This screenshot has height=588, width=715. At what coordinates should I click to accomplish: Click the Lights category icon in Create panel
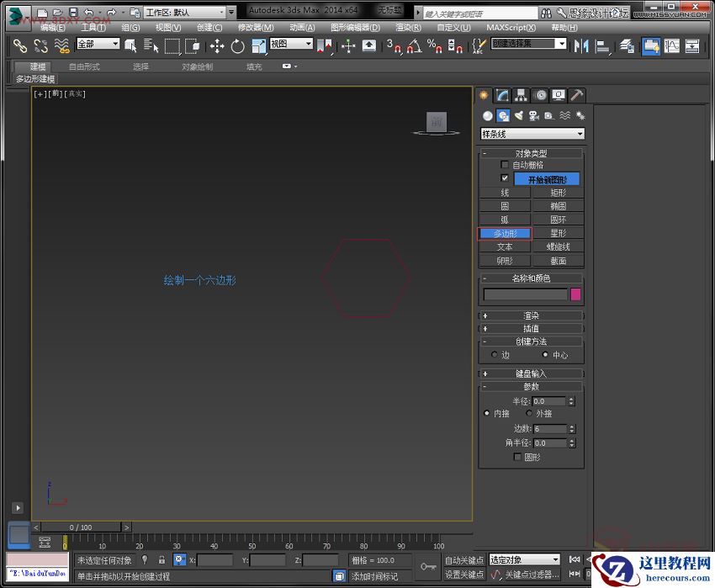519,115
